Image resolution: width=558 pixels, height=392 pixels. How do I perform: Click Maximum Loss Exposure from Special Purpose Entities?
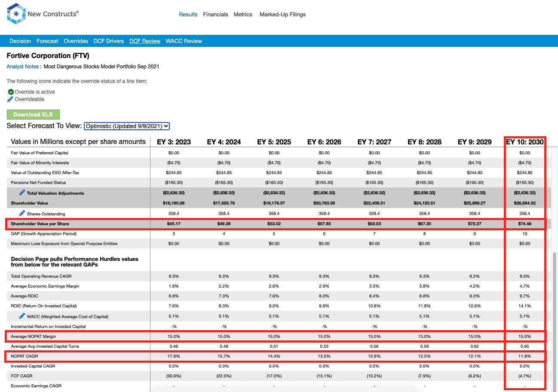[x=64, y=244]
